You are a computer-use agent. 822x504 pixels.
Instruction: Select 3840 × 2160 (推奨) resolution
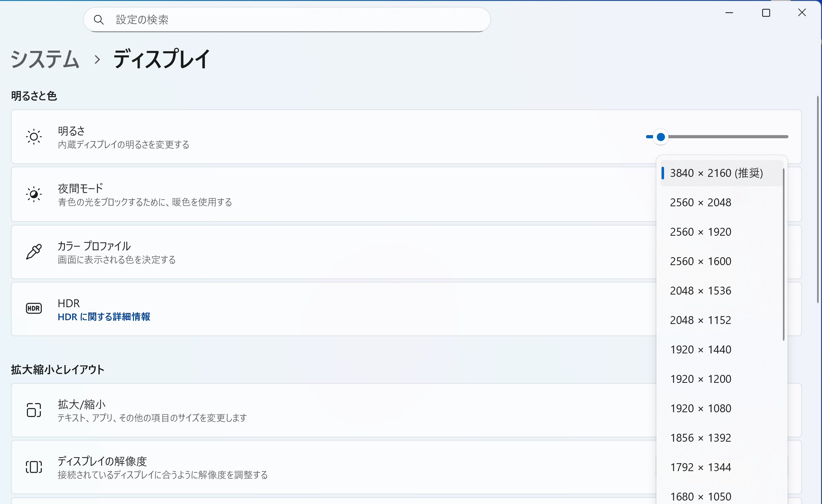tap(721, 173)
